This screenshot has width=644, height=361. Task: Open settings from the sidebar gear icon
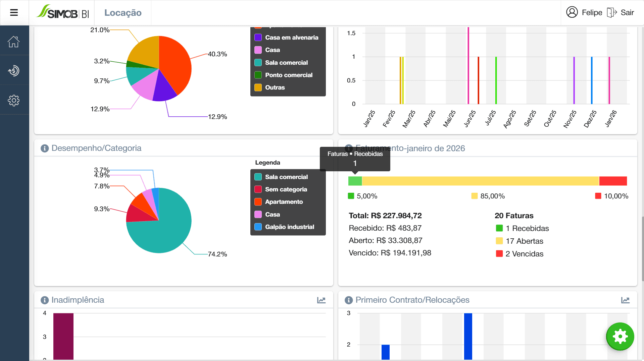pyautogui.click(x=14, y=100)
